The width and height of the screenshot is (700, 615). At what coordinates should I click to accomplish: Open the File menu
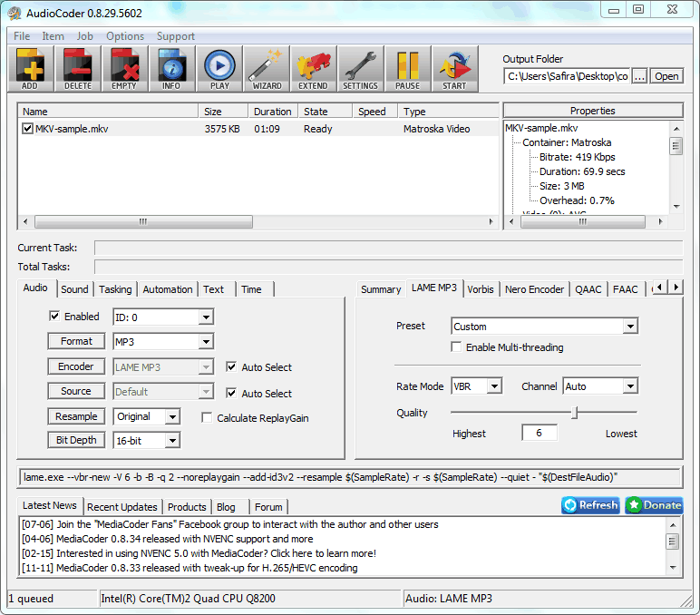[22, 36]
